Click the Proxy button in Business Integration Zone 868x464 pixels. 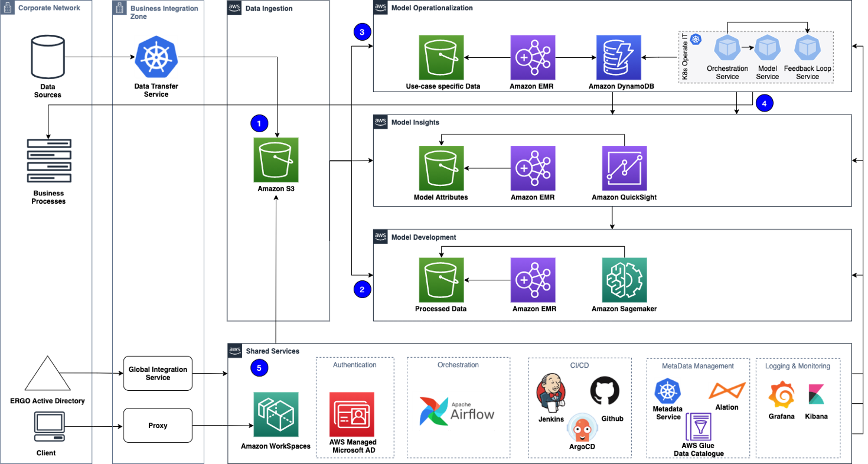[x=158, y=425]
